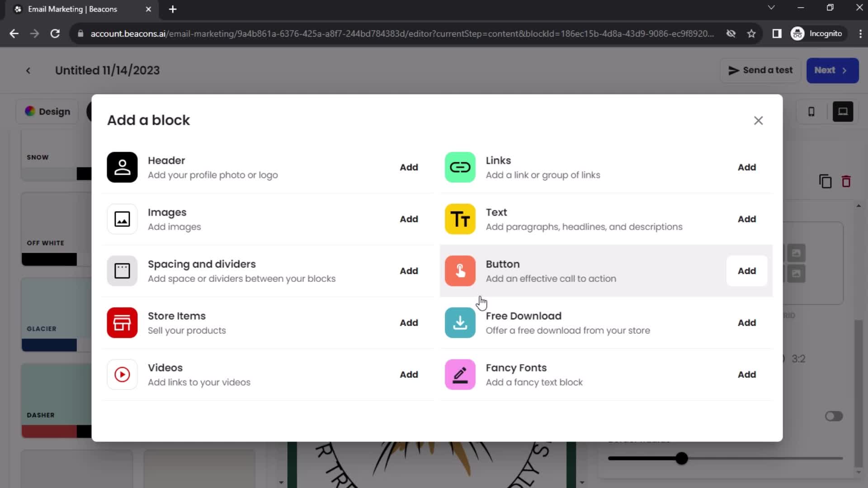Click the Store Items block icon
This screenshot has height=488, width=868.
122,322
